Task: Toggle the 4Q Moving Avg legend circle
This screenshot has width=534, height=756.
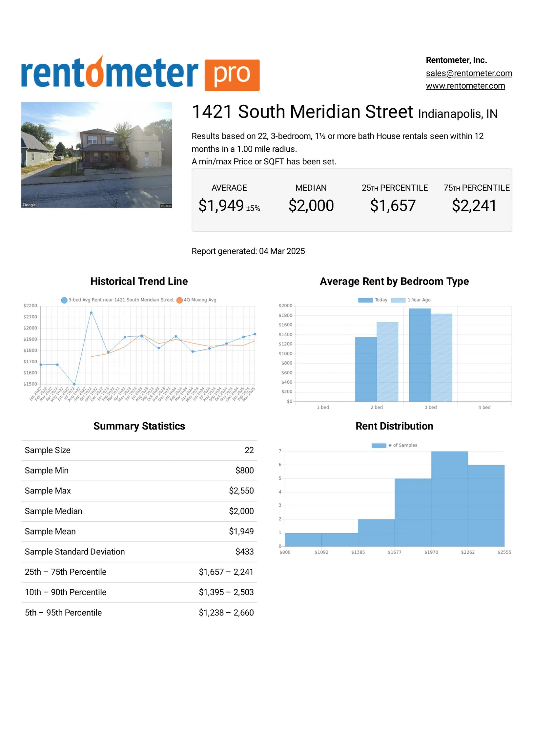Action: click(179, 300)
